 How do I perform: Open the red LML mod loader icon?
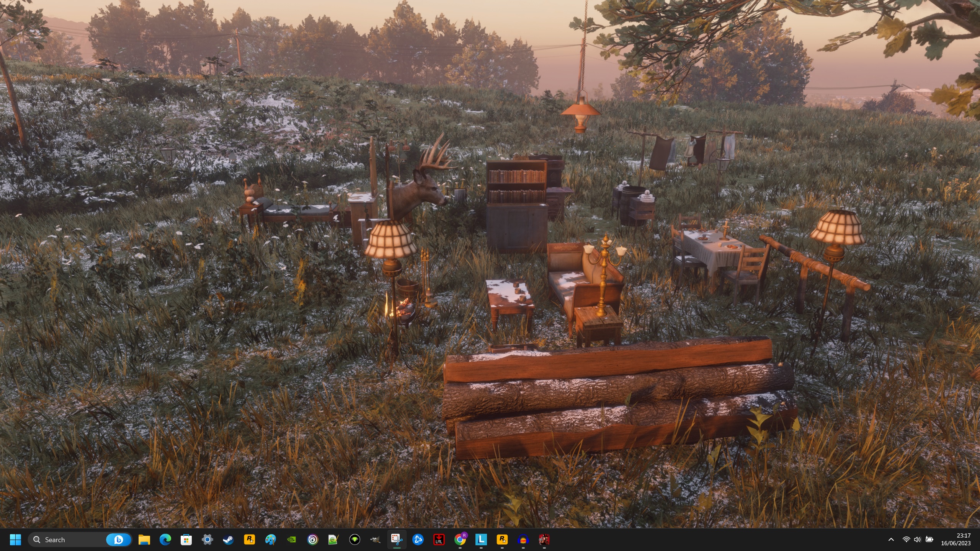pyautogui.click(x=439, y=540)
